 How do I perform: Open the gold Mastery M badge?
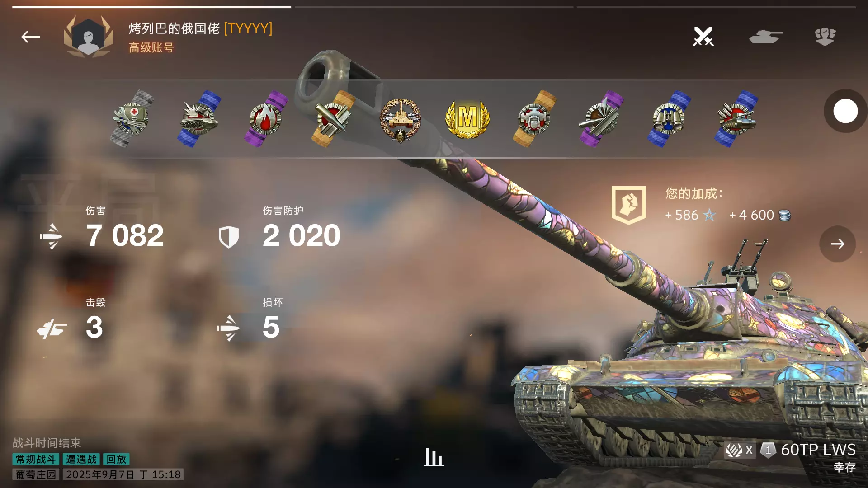(x=467, y=119)
